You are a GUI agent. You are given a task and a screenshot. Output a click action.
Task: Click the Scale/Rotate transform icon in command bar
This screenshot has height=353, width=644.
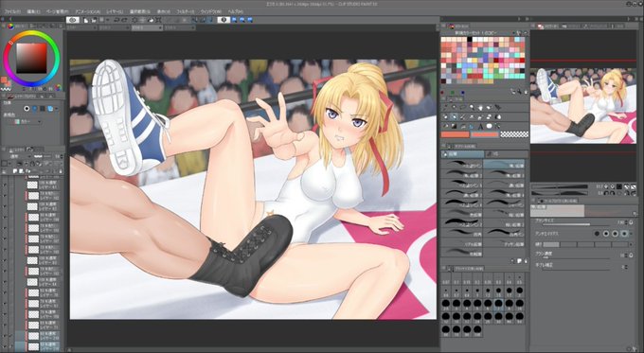[x=158, y=20]
